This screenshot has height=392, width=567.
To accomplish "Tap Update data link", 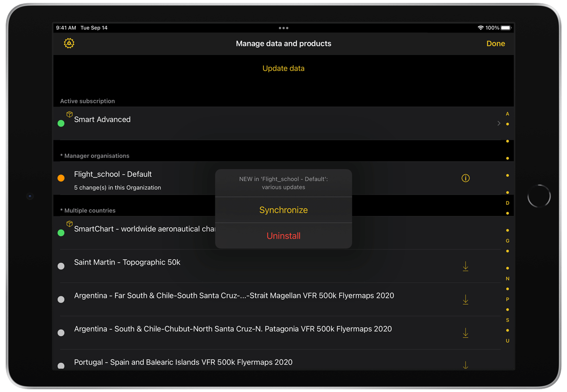I will coord(283,68).
